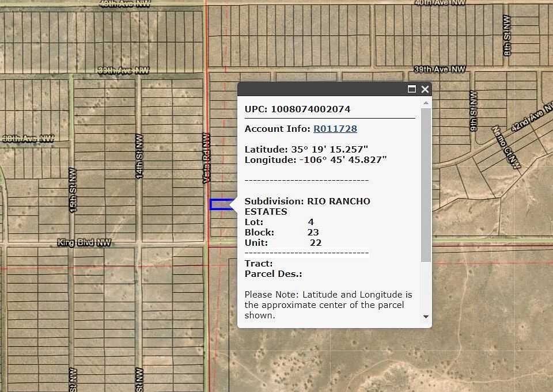553x392 pixels.
Task: Click the Tract: label
Action: (259, 264)
